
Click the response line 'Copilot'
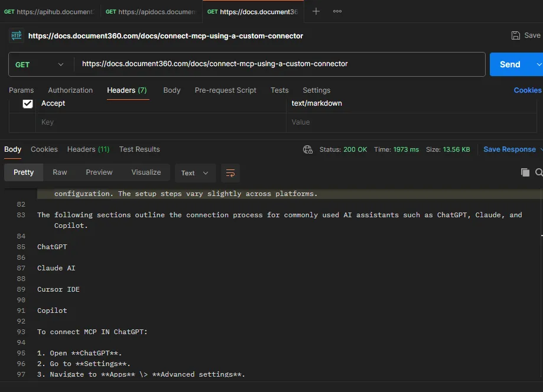(x=53, y=311)
